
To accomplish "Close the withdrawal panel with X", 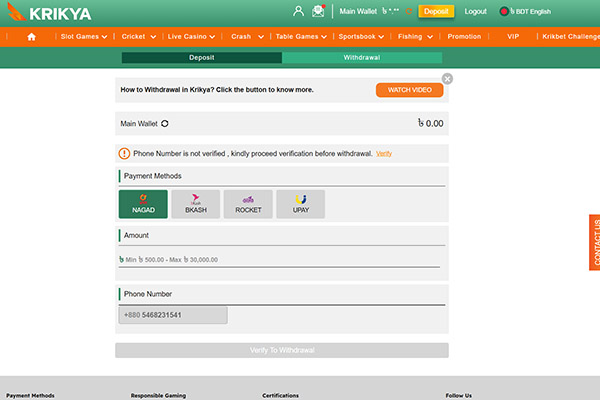I will (447, 78).
